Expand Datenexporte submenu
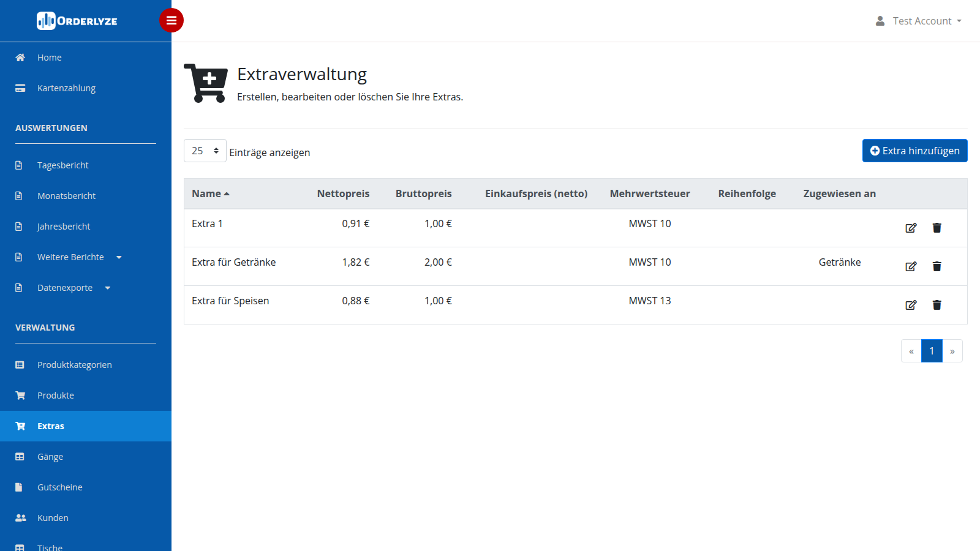 86,288
